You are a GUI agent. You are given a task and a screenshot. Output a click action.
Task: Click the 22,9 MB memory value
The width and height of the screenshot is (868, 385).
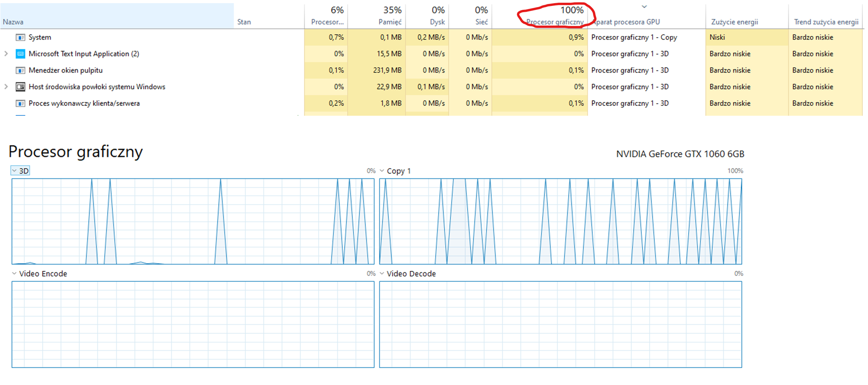(389, 87)
